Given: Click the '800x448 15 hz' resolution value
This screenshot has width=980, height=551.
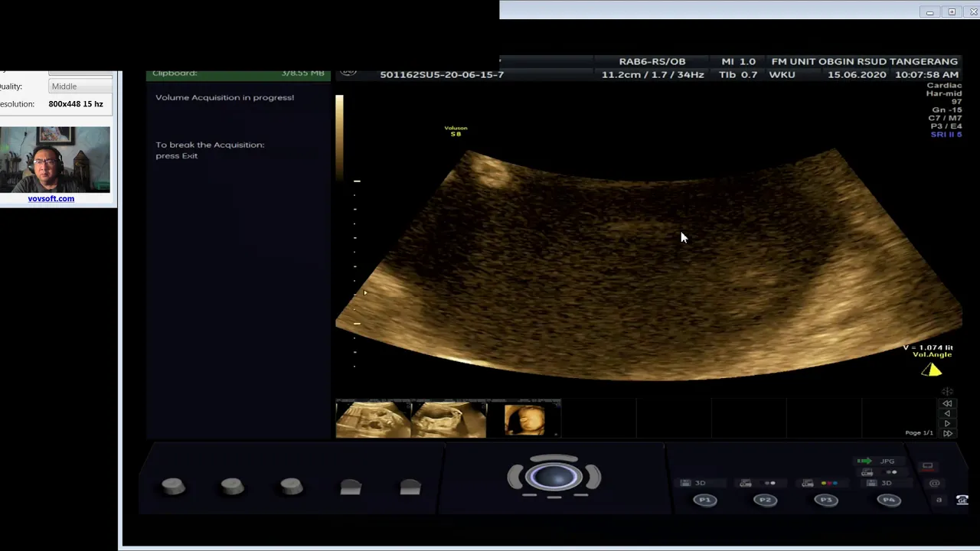Looking at the screenshot, I should tap(76, 104).
